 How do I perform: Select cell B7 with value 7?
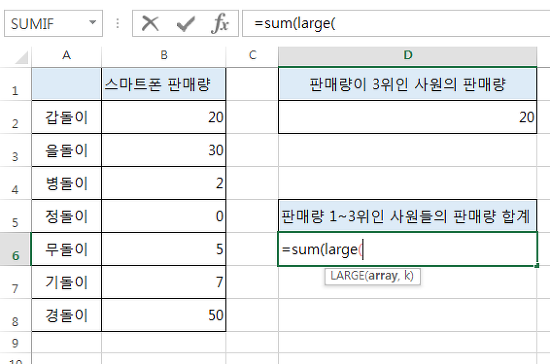pyautogui.click(x=163, y=282)
